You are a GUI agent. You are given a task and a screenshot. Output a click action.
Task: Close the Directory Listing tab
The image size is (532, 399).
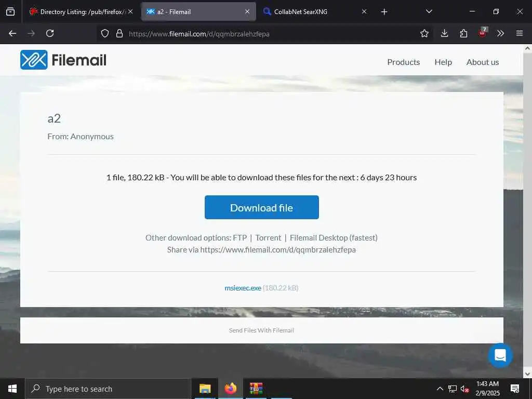(130, 11)
